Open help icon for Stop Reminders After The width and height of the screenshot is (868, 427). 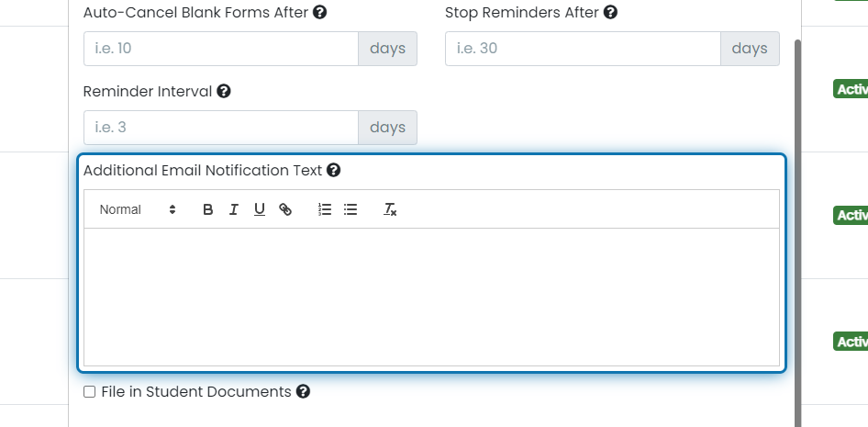pyautogui.click(x=610, y=12)
